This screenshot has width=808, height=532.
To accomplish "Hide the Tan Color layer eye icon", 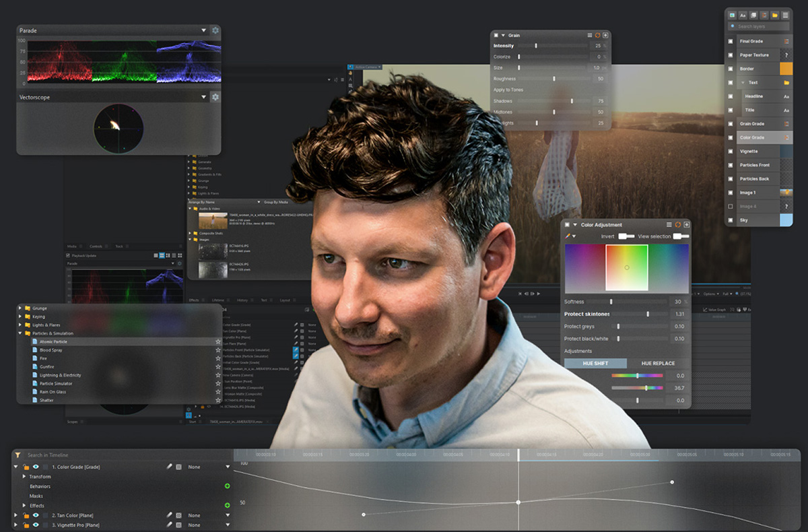I will point(36,515).
